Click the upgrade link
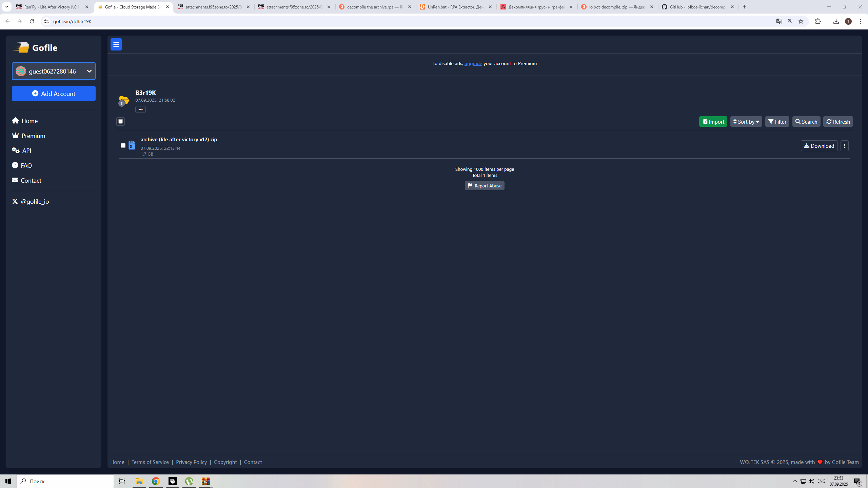 pyautogui.click(x=473, y=63)
